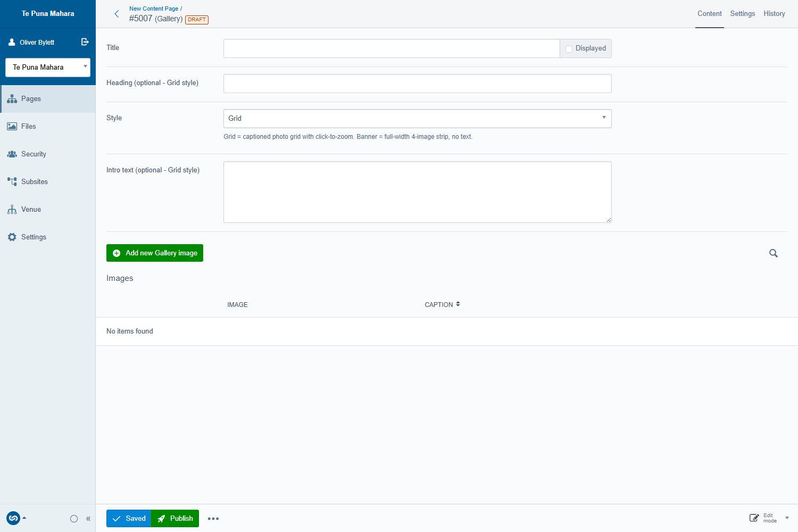The width and height of the screenshot is (798, 532).
Task: Click the Edit mode icon
Action: 754,518
